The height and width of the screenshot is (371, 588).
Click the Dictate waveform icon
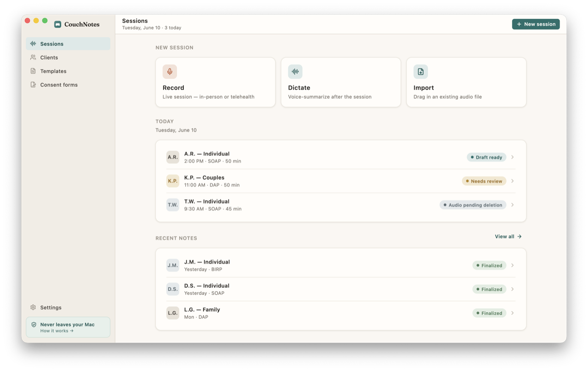tap(295, 72)
